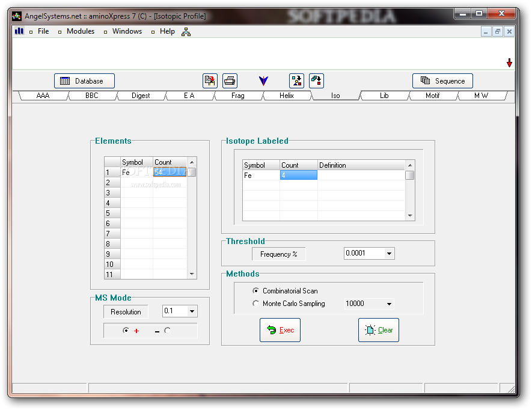This screenshot has height=410, width=532.
Task: Click the Elements table scroll up arrow
Action: point(192,162)
